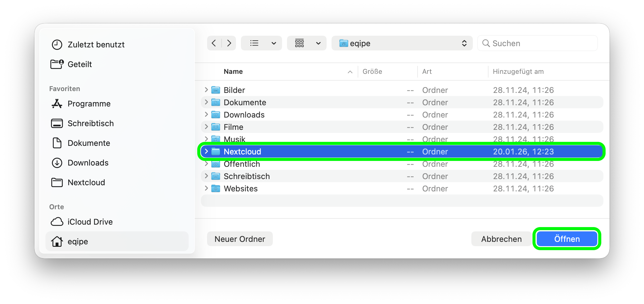
Task: Click the Abbrechen button
Action: tap(501, 239)
